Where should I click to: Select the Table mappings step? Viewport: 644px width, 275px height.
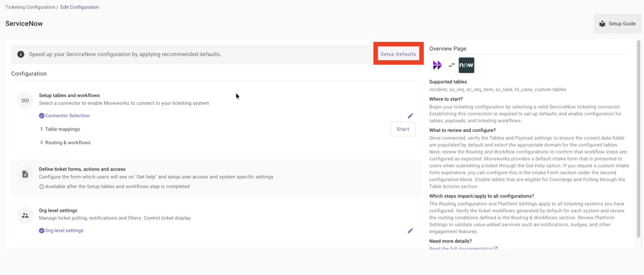pos(62,129)
